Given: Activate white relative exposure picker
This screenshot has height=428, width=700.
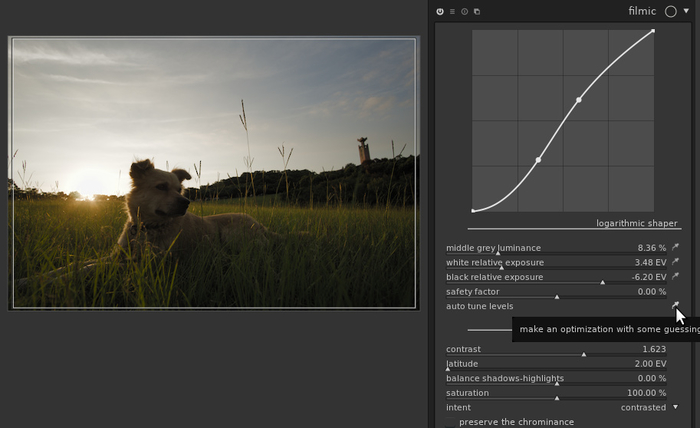Looking at the screenshot, I should [675, 262].
